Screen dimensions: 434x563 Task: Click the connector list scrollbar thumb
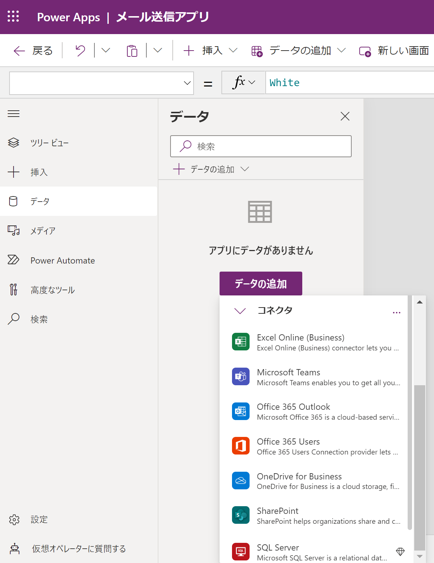point(419,467)
